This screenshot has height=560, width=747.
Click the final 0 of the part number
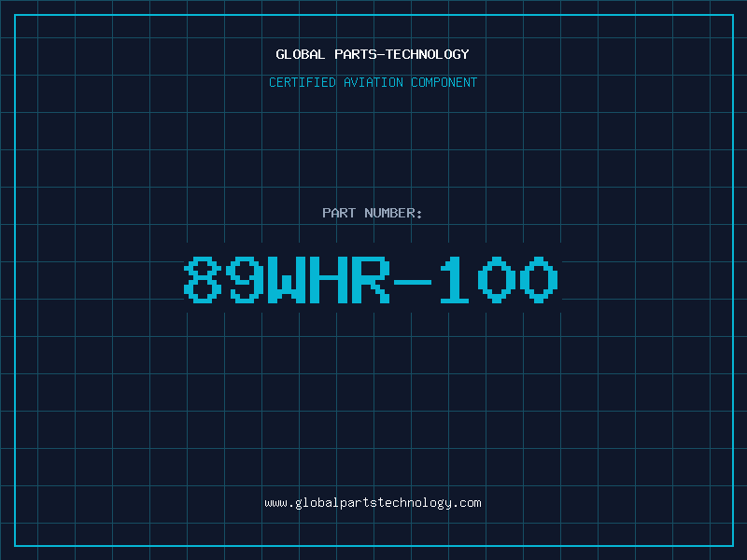(540, 279)
